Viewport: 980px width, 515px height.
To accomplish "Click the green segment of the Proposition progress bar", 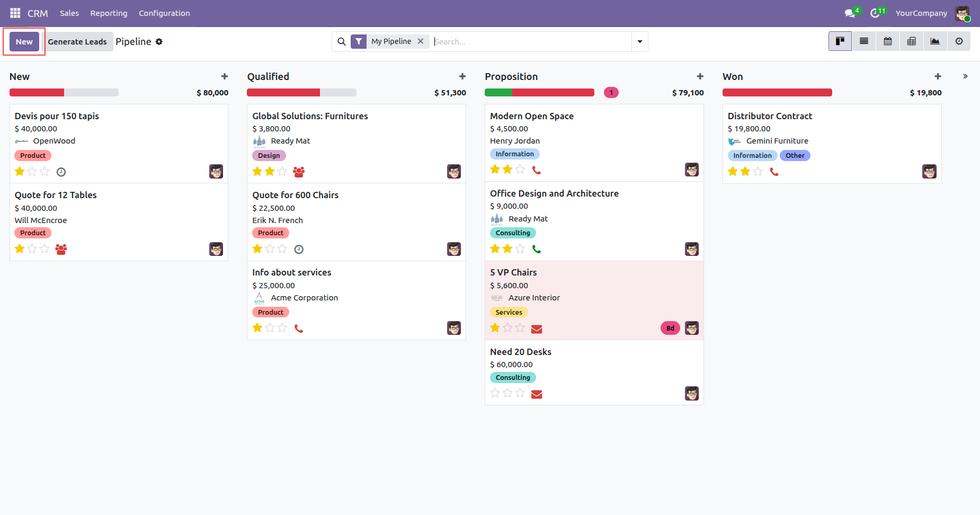I will (498, 93).
